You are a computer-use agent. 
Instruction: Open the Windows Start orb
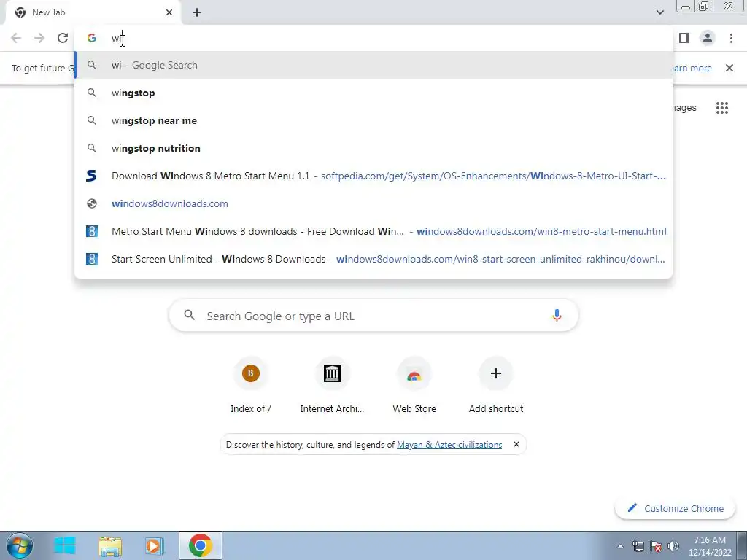click(x=20, y=545)
